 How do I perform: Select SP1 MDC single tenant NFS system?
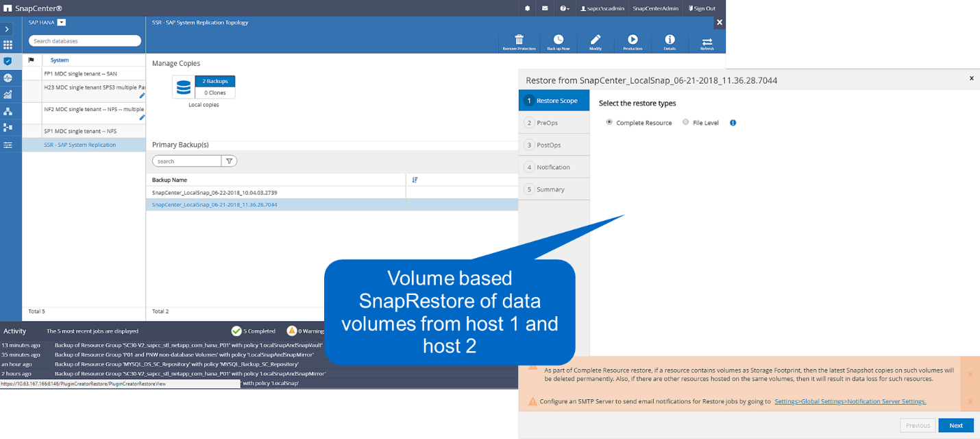coord(80,131)
